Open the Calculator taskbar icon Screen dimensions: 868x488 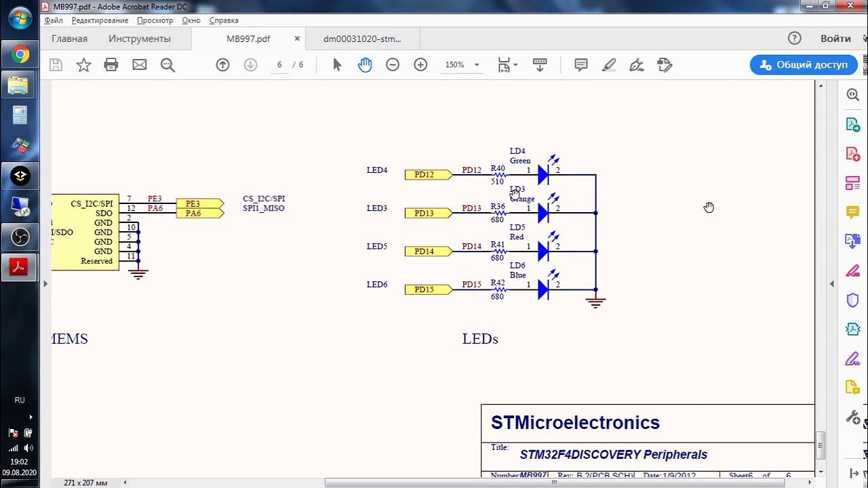pyautogui.click(x=20, y=116)
